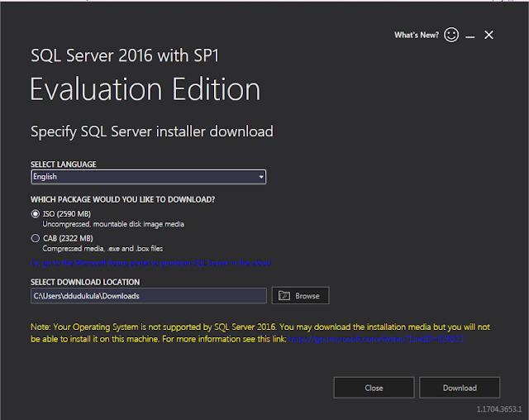The width and height of the screenshot is (529, 420).
Task: Click the version number 1.1704.3653.1
Action: point(499,409)
